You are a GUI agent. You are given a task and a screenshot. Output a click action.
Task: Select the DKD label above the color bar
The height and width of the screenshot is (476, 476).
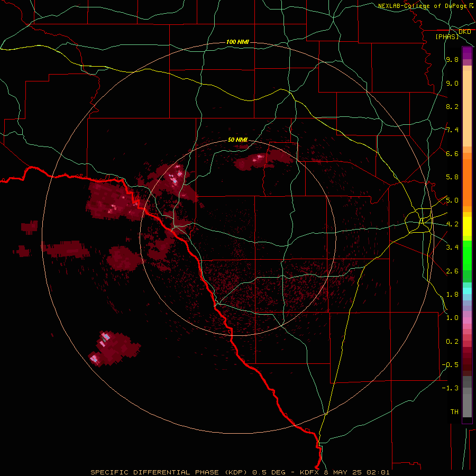click(x=465, y=32)
